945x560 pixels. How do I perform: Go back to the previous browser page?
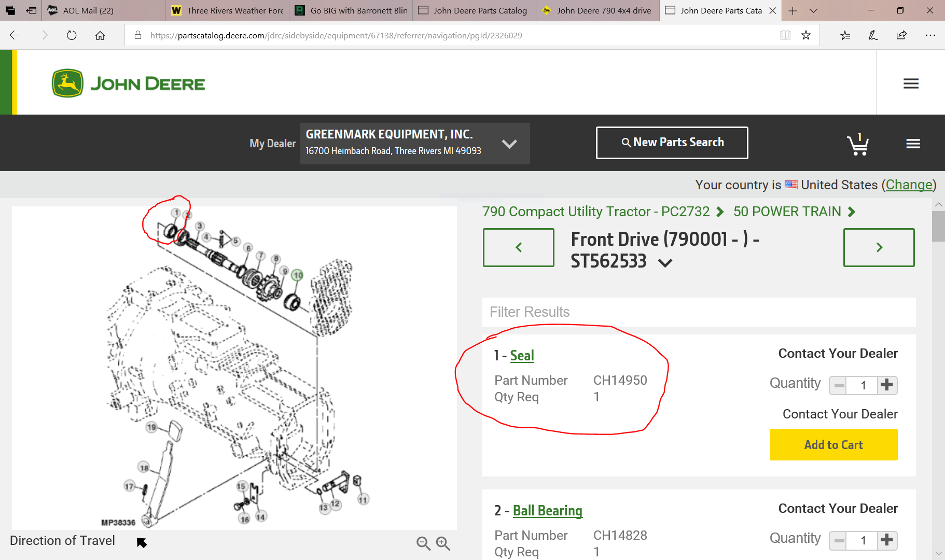(x=15, y=35)
